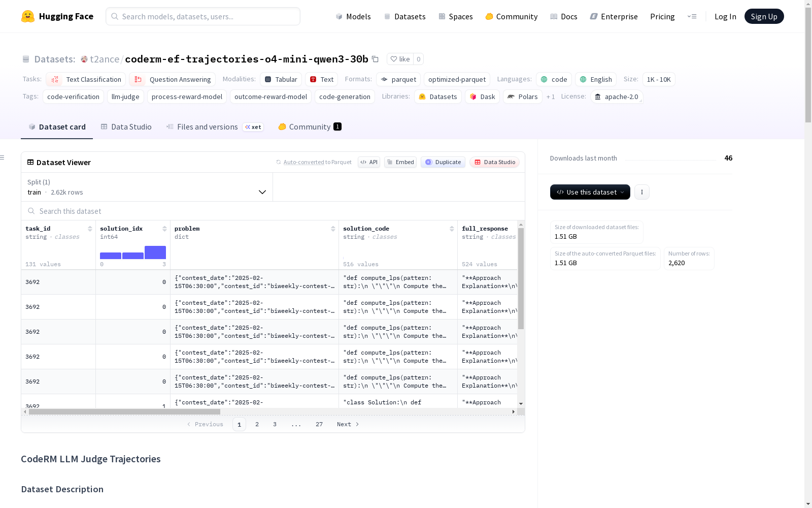Open Enterprise in top navigation
Screen dimensions: 812x508
[x=614, y=16]
